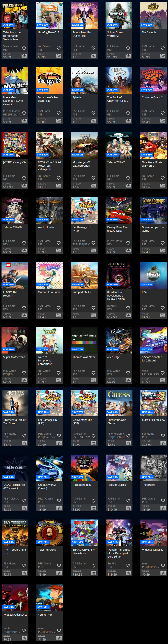Viewport: 168px width, 644px height.
Task: Click the $26.99 price of Class of Heroes 2G
Action: click(x=147, y=445)
